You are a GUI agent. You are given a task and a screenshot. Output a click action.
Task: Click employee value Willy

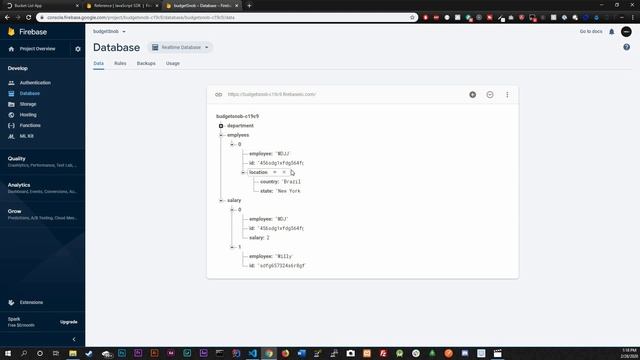pos(284,256)
